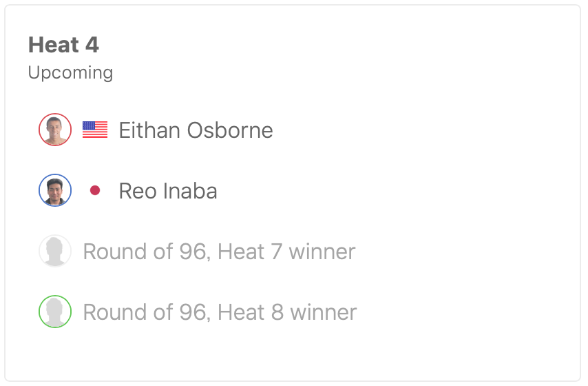Screen dimensions: 588x386
Task: Open Eithan Osborne's athlete name link
Action: point(196,130)
